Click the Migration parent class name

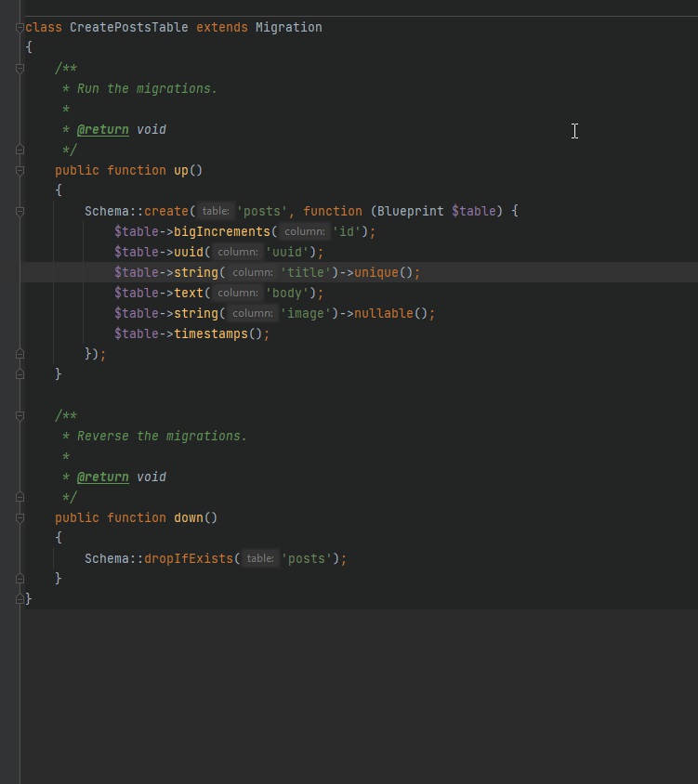coord(289,28)
